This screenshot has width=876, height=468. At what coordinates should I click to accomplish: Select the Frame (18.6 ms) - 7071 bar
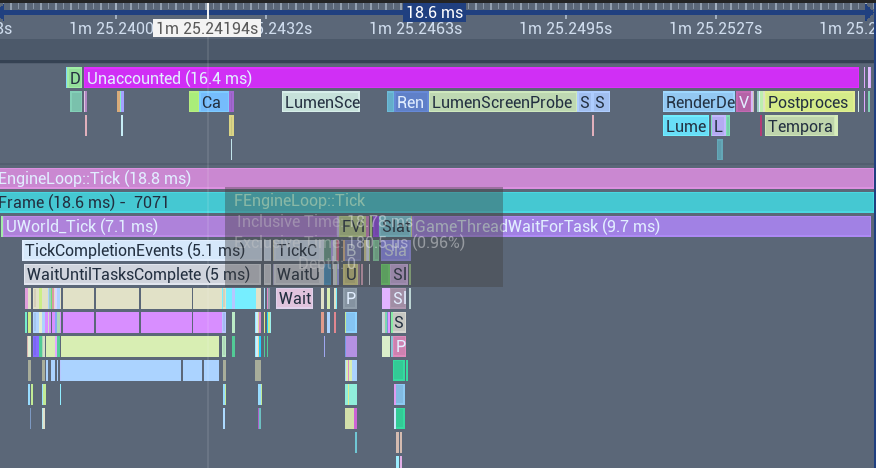(437, 202)
